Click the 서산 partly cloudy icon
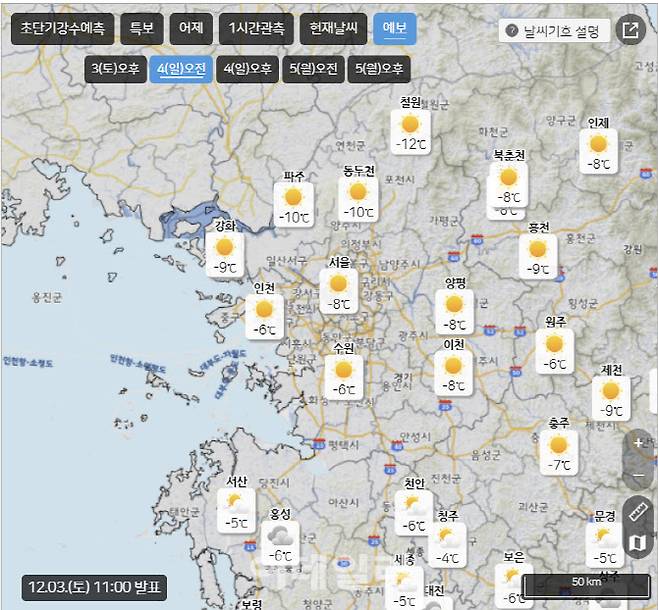The image size is (658, 610). [x=236, y=503]
